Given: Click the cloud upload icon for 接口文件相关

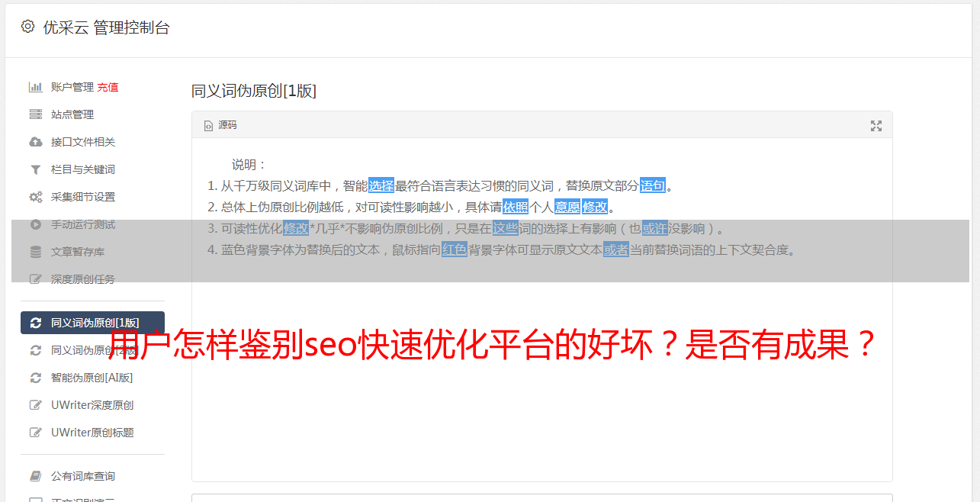Looking at the screenshot, I should (x=35, y=142).
